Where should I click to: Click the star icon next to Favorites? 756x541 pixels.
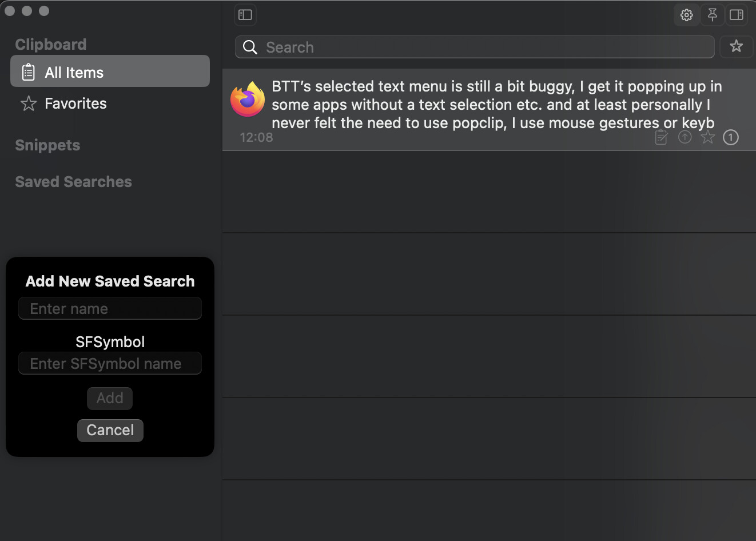29,104
